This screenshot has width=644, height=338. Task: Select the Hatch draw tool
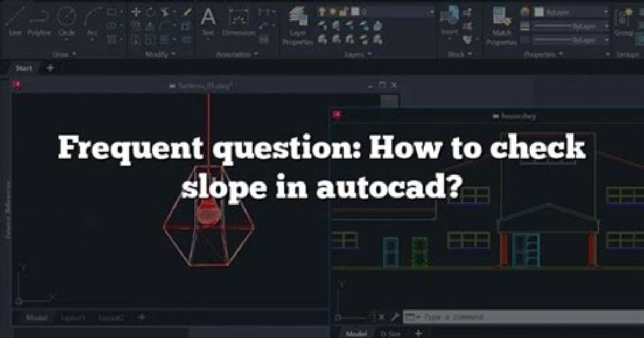[111, 40]
